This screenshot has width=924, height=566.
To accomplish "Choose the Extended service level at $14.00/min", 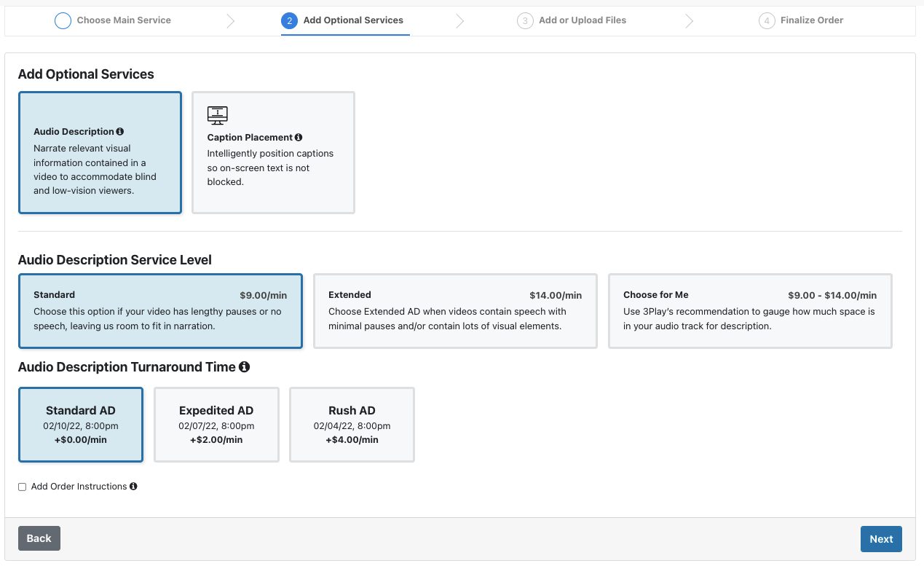I will coord(455,312).
